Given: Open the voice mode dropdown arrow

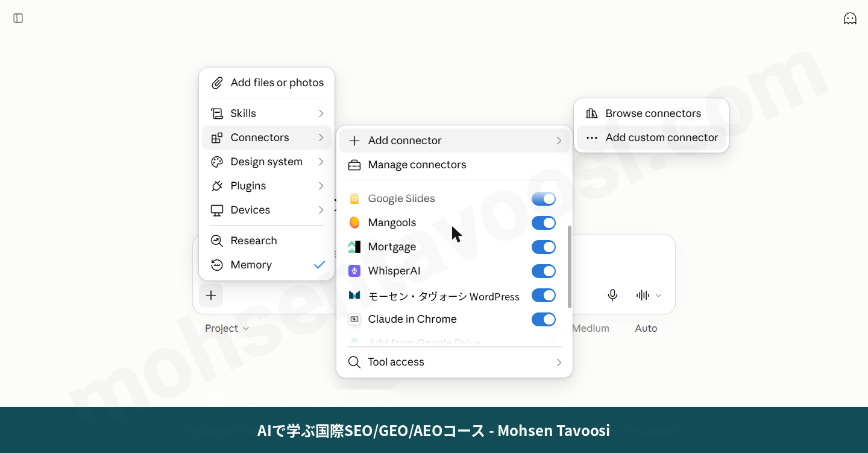Looking at the screenshot, I should [659, 295].
